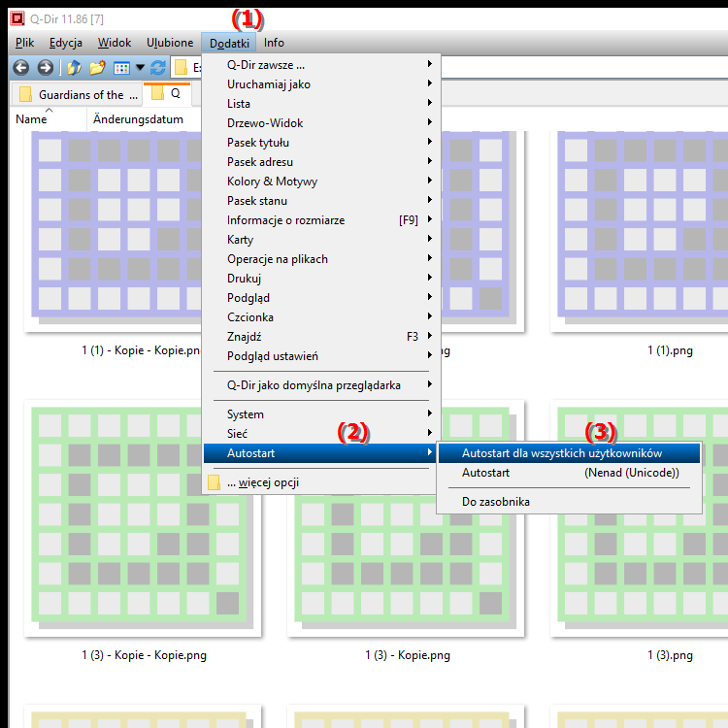728x728 pixels.
Task: Click the new folder icon with star
Action: (97, 68)
